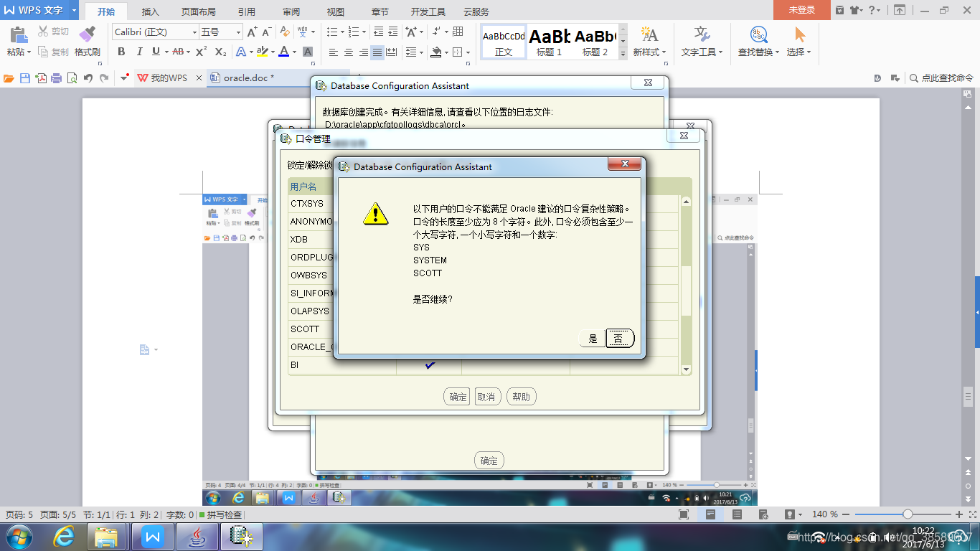
Task: Undo the last action
Action: pyautogui.click(x=88, y=78)
